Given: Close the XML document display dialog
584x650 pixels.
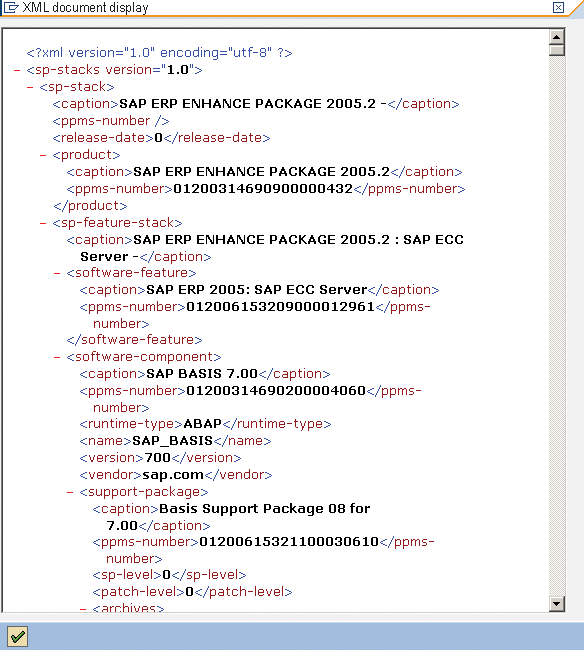Looking at the screenshot, I should (x=558, y=7).
